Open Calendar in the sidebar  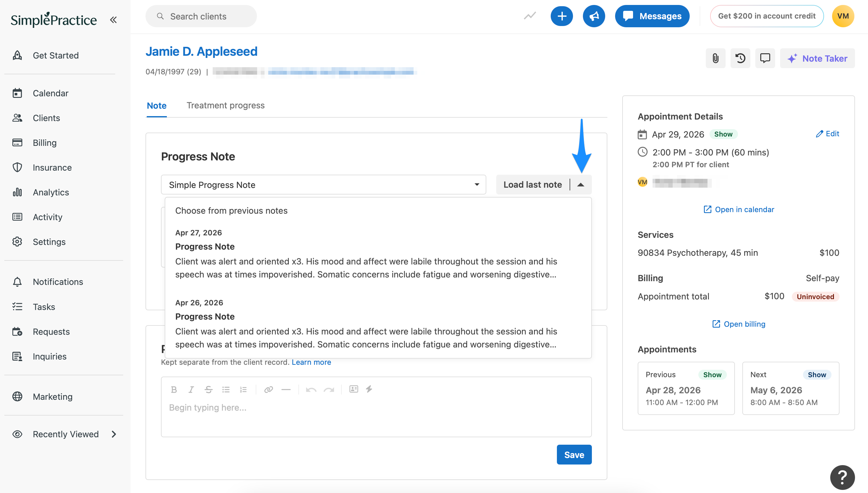point(50,93)
